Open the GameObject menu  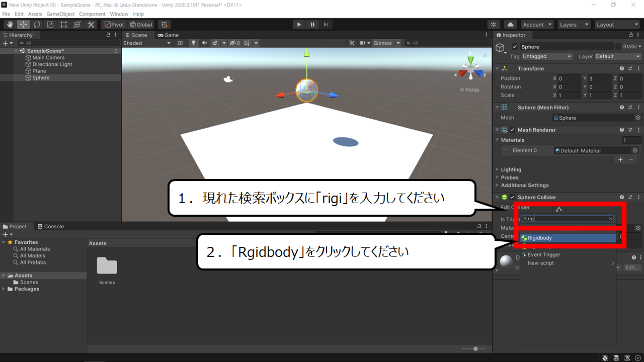60,14
